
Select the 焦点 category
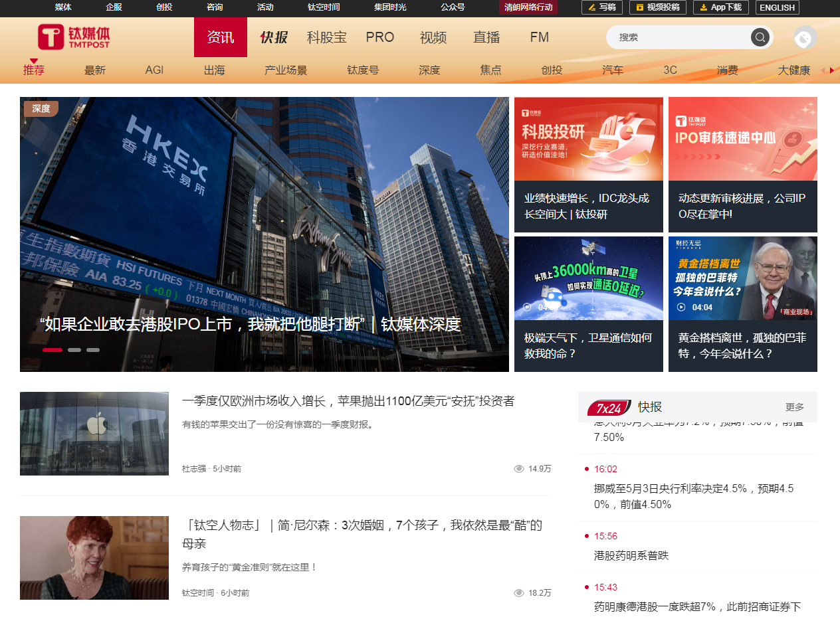(x=490, y=70)
